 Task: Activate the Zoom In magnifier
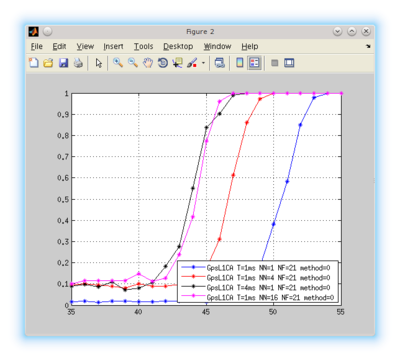(x=118, y=63)
